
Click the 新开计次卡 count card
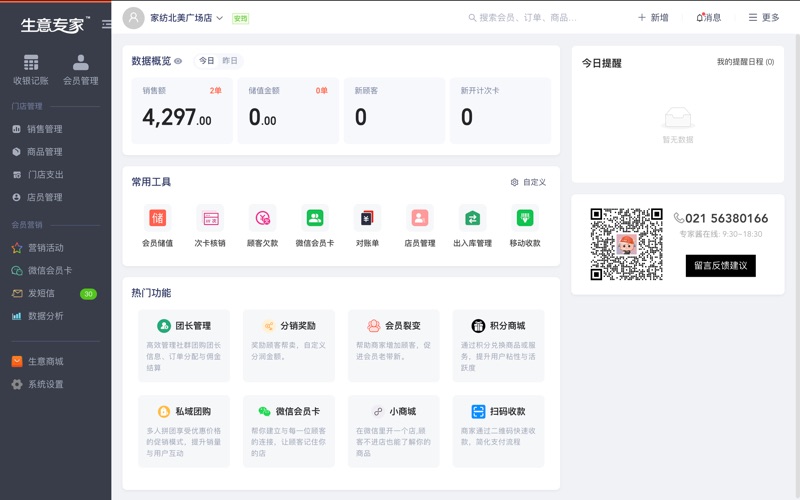click(x=501, y=110)
